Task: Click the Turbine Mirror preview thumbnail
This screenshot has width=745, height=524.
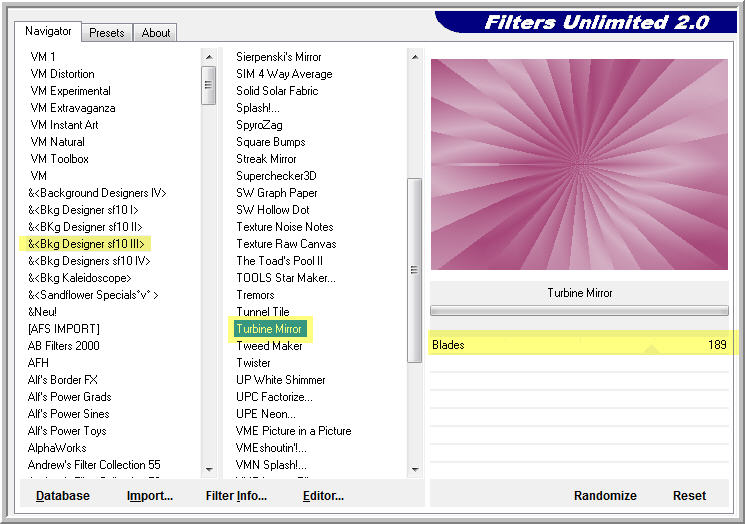Action: click(x=579, y=164)
